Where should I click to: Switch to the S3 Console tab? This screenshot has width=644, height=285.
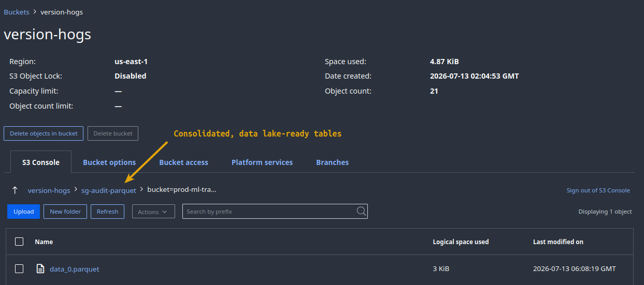coord(41,162)
